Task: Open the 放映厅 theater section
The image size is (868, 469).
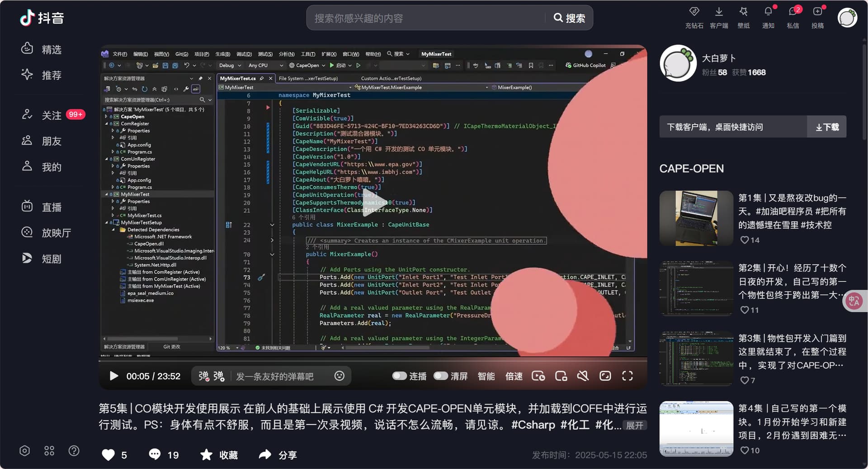Action: tap(47, 233)
